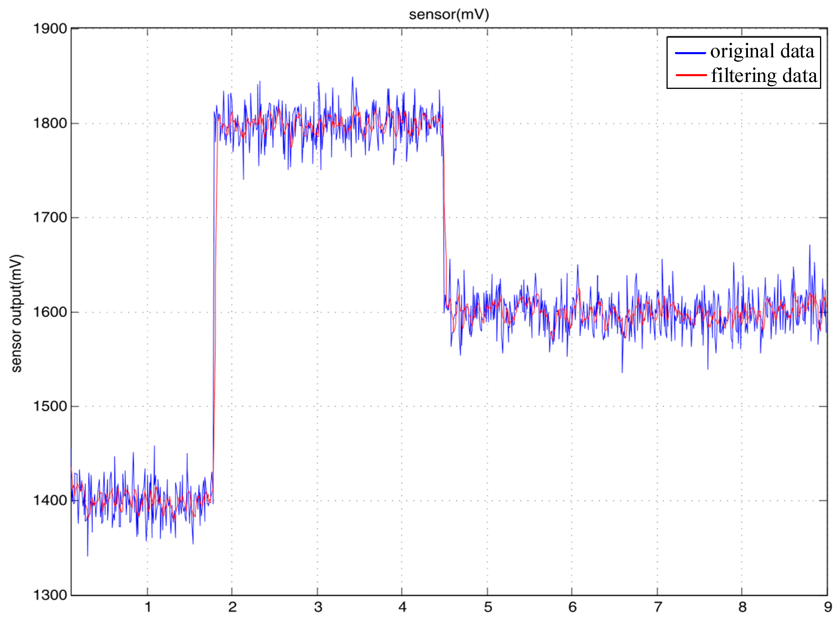Viewport: 840px width, 628px height.
Task: Click the 1400 y-axis tick label
Action: [x=50, y=500]
